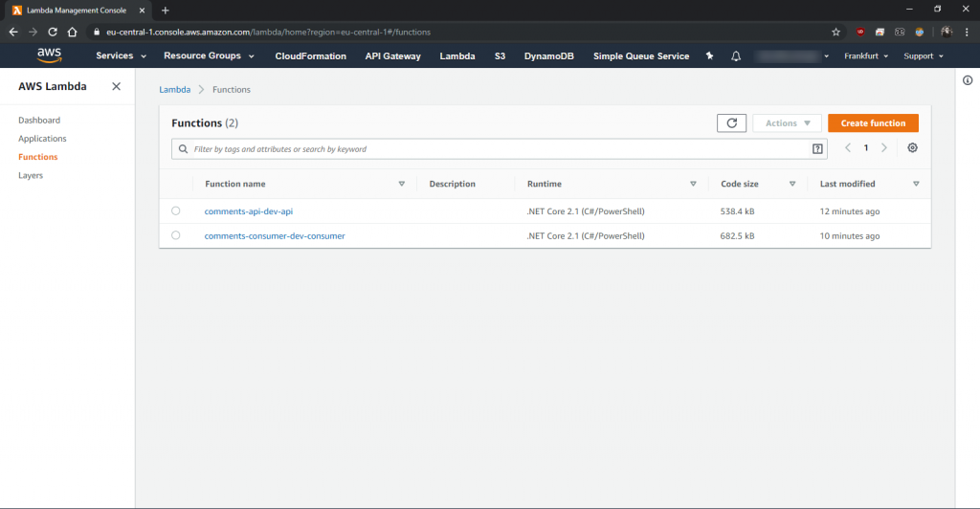Reload the browser page
The height and width of the screenshot is (509, 980).
(x=53, y=32)
